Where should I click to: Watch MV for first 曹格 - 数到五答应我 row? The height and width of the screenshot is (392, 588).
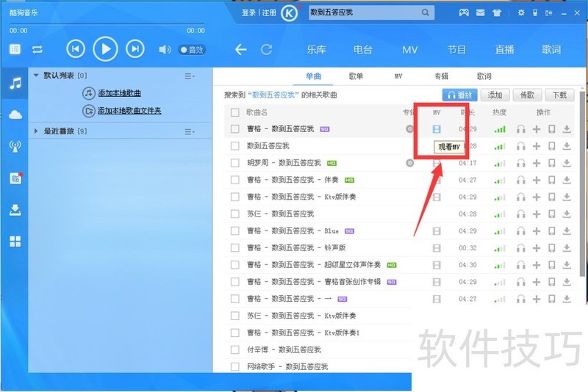(x=437, y=129)
